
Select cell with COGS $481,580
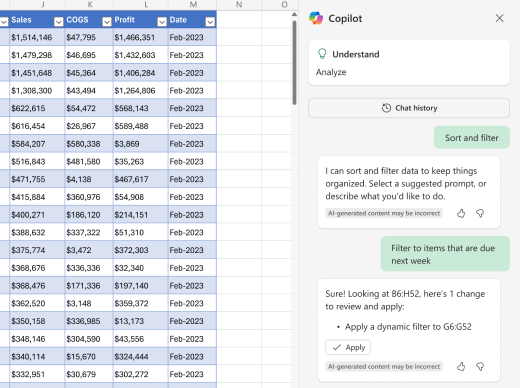[89, 161]
